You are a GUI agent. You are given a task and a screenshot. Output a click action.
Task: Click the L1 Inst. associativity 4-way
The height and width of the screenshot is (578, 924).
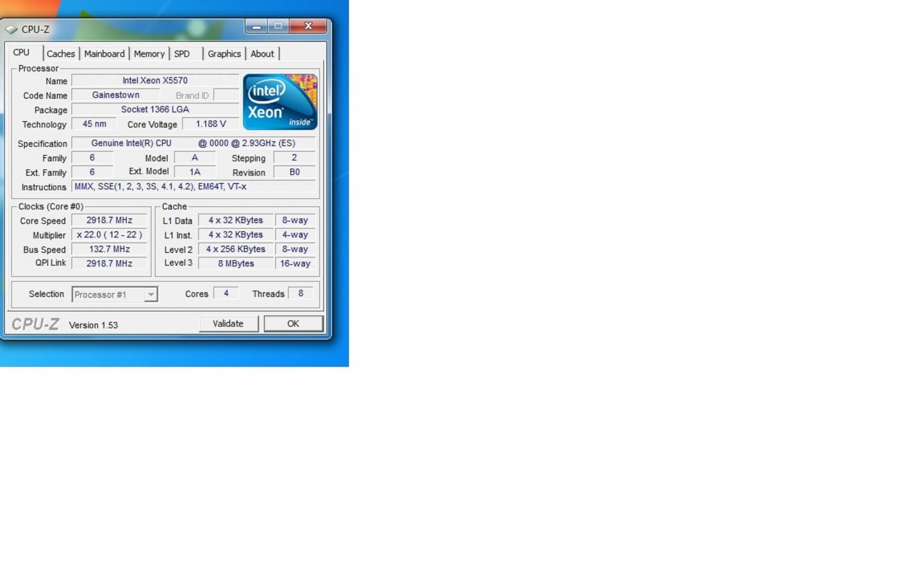click(x=295, y=235)
